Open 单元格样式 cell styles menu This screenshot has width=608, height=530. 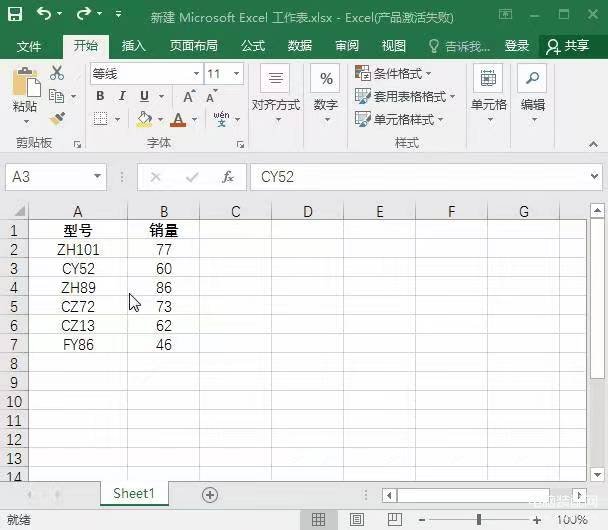[399, 119]
